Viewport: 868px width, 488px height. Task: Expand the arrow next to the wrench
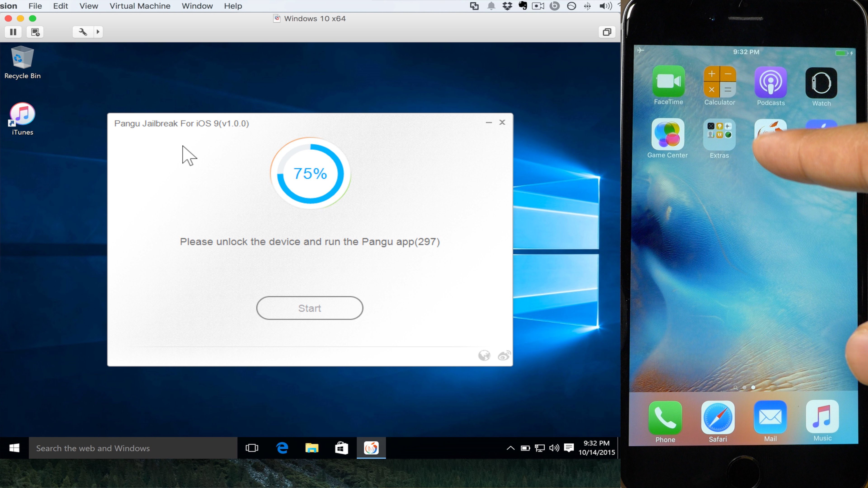coord(98,32)
